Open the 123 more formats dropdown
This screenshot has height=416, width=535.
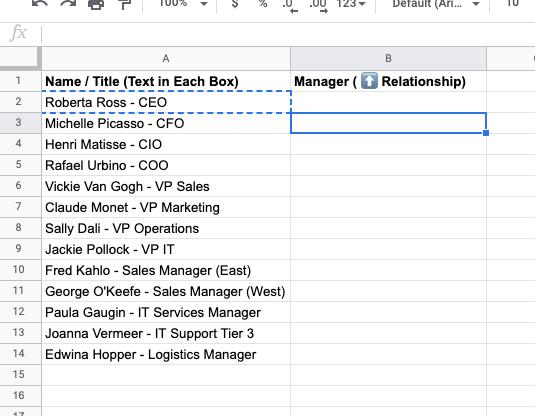coord(351,3)
